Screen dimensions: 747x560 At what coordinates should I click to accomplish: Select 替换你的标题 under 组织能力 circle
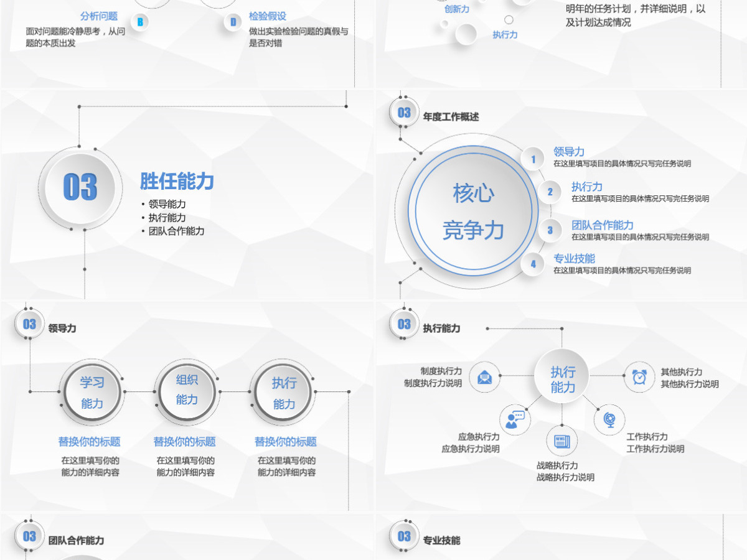(185, 442)
